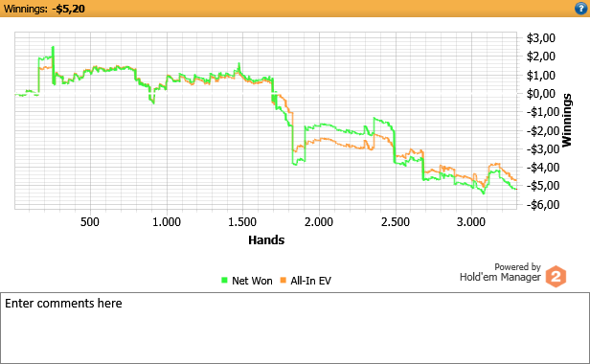Click the red endpoint of the graph line

click(x=516, y=189)
